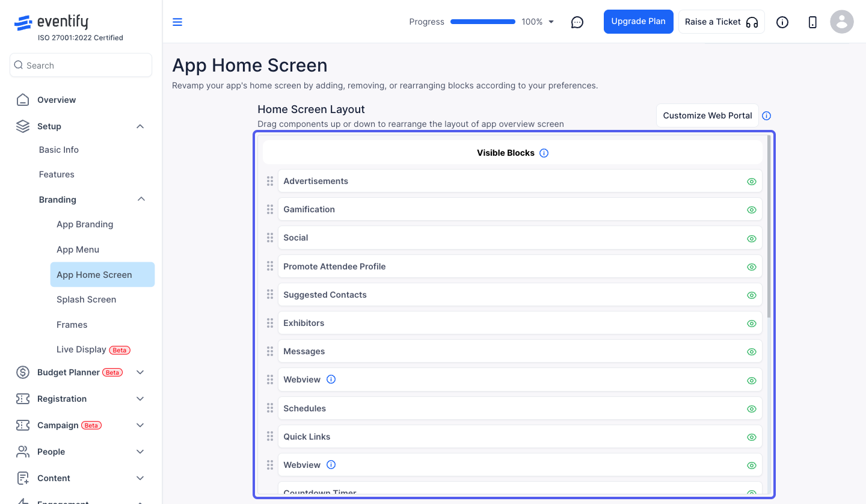Open the user profile avatar
The image size is (866, 504).
click(x=842, y=22)
